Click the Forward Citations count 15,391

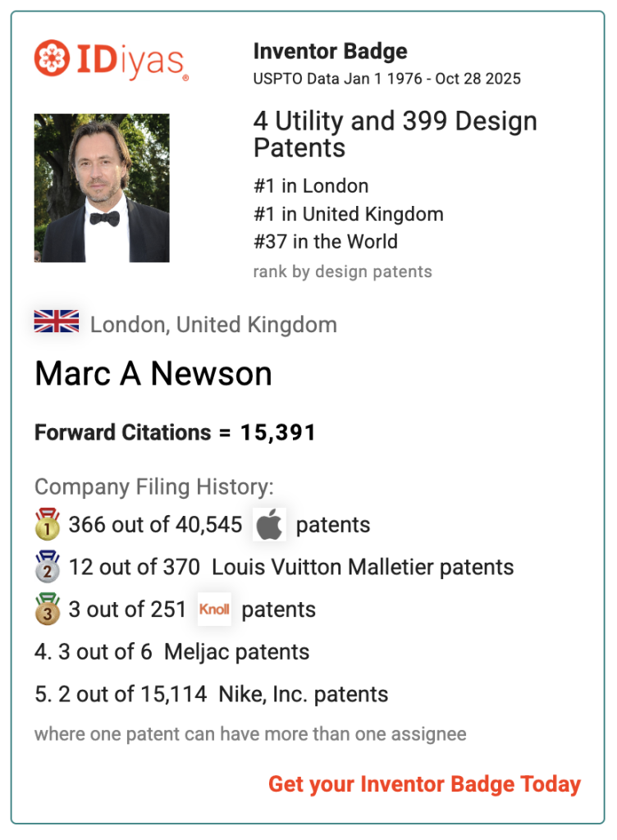[x=277, y=432]
